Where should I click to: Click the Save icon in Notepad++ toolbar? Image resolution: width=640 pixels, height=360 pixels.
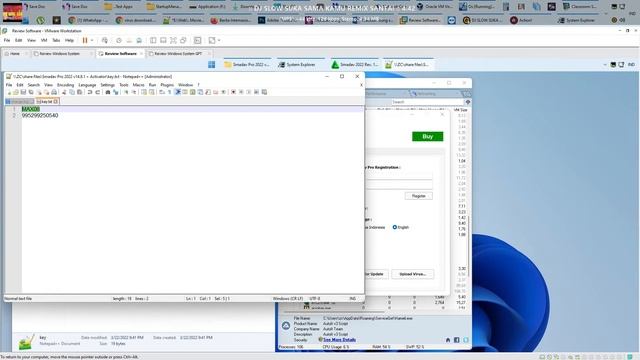click(23, 92)
